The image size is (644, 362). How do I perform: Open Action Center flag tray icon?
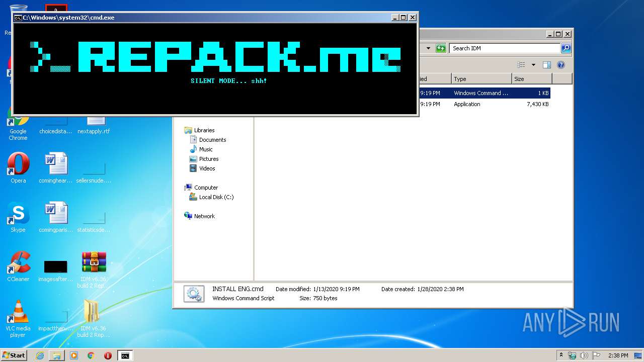click(x=596, y=355)
